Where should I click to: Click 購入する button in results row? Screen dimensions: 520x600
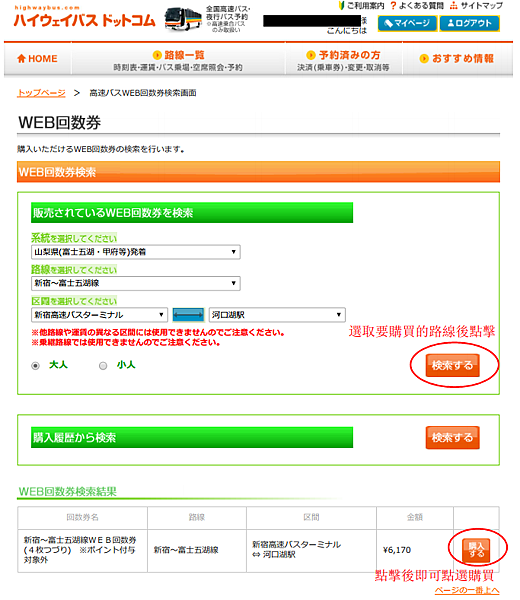476,550
